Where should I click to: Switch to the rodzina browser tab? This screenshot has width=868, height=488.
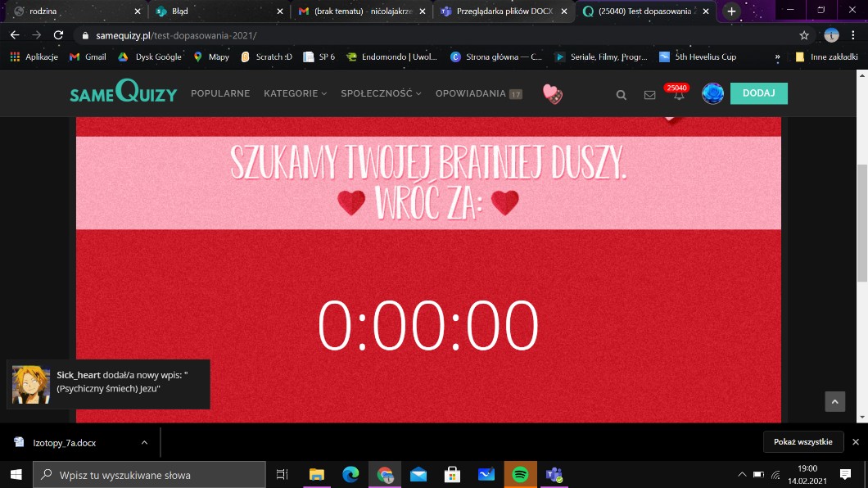pyautogui.click(x=74, y=11)
